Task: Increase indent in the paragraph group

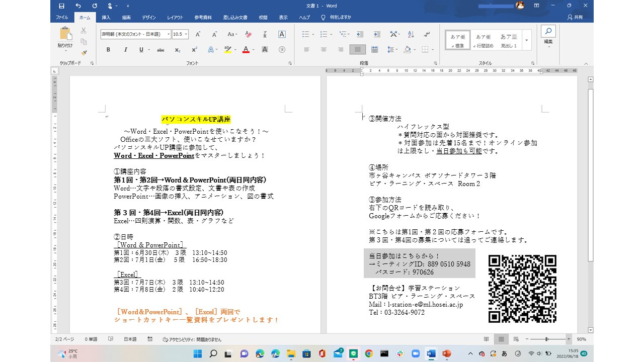Action: click(x=377, y=34)
